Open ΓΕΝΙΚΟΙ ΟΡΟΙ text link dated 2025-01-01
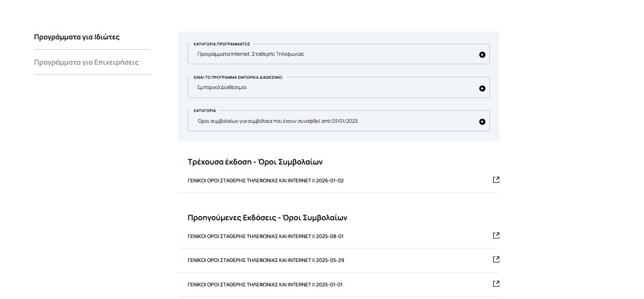644x299 pixels. coord(266,285)
